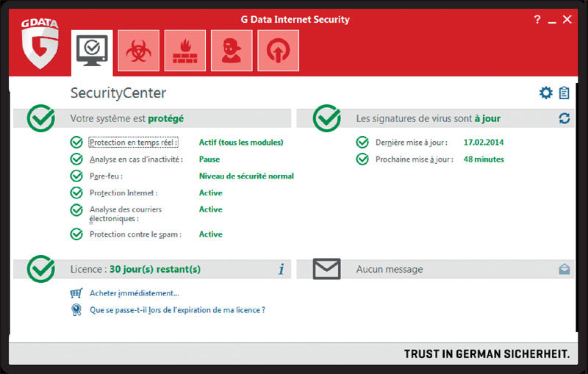Image resolution: width=588 pixels, height=374 pixels.
Task: Click the 'Pause' status value
Action: point(209,159)
